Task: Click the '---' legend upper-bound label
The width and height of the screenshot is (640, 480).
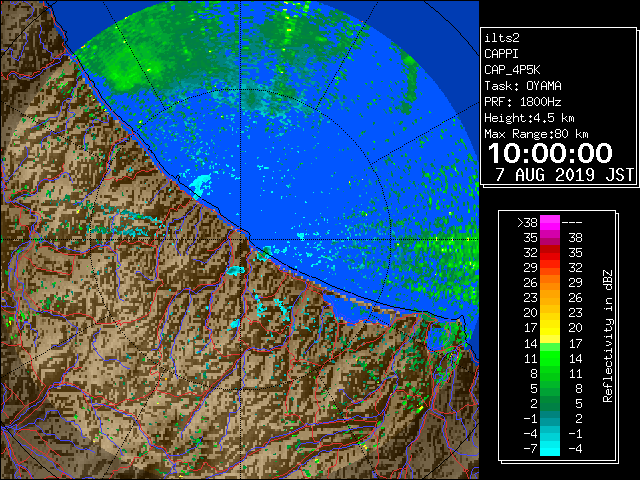Action: tap(572, 223)
